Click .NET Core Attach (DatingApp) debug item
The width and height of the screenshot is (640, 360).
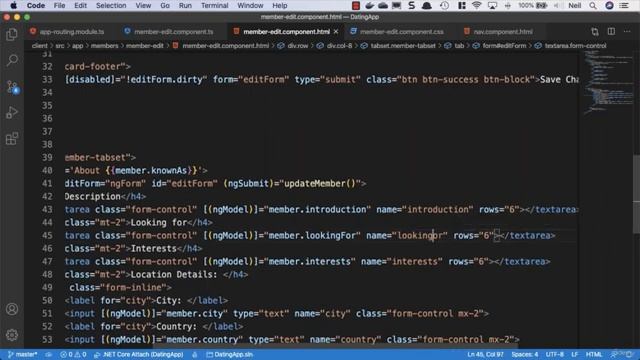point(139,354)
